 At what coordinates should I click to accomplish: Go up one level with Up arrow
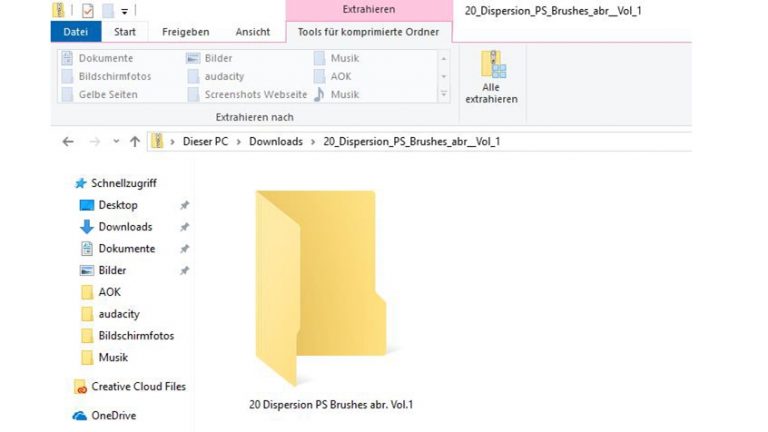(x=135, y=142)
